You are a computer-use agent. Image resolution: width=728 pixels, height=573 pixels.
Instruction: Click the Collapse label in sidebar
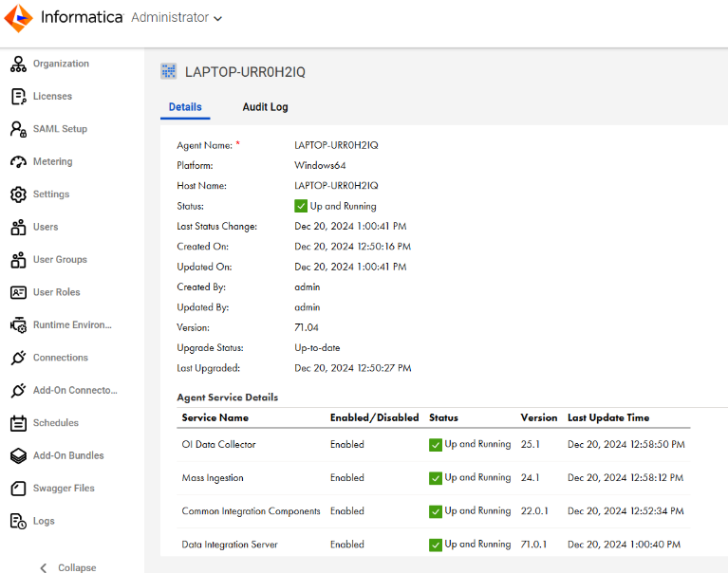click(77, 567)
